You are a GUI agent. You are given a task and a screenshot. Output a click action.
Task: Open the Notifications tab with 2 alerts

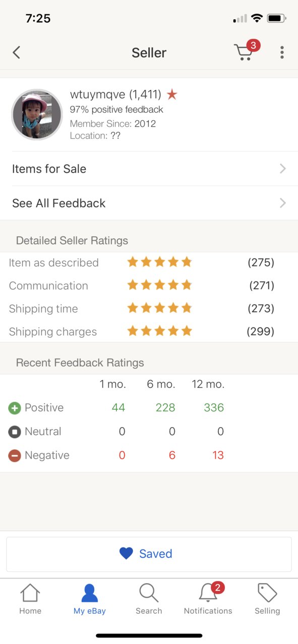tap(208, 599)
